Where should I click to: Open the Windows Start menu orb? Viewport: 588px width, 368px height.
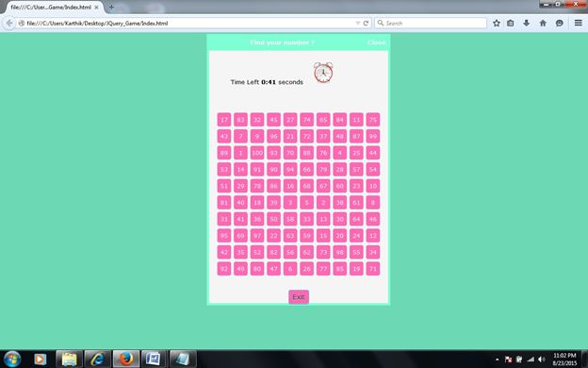[12, 359]
